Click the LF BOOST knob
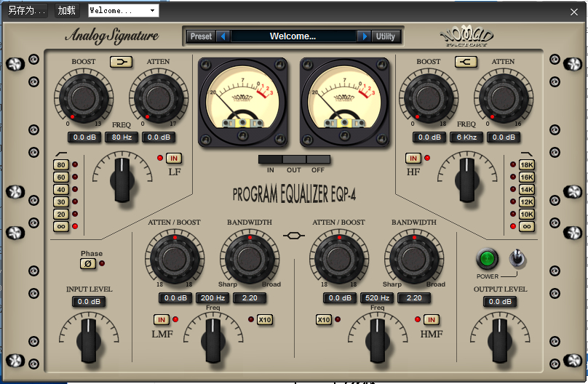This screenshot has height=384, width=588. (x=84, y=98)
